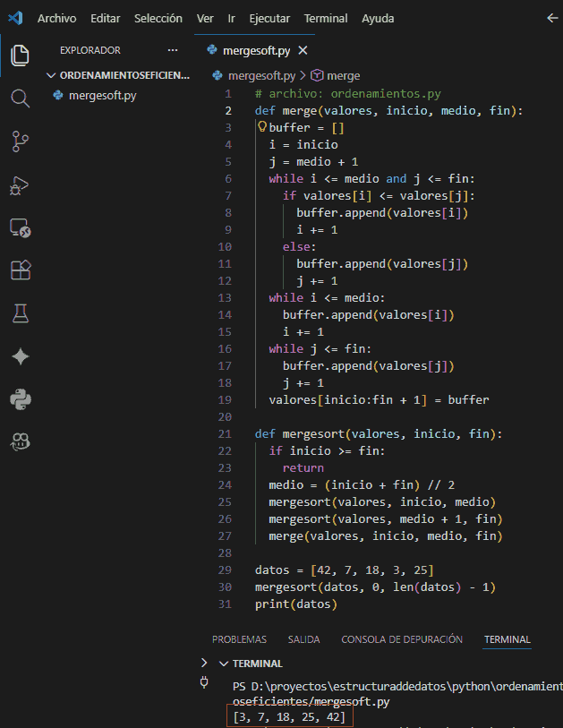Click the 'valores[inicio:fin + 1] = buffer' line

coord(379,399)
